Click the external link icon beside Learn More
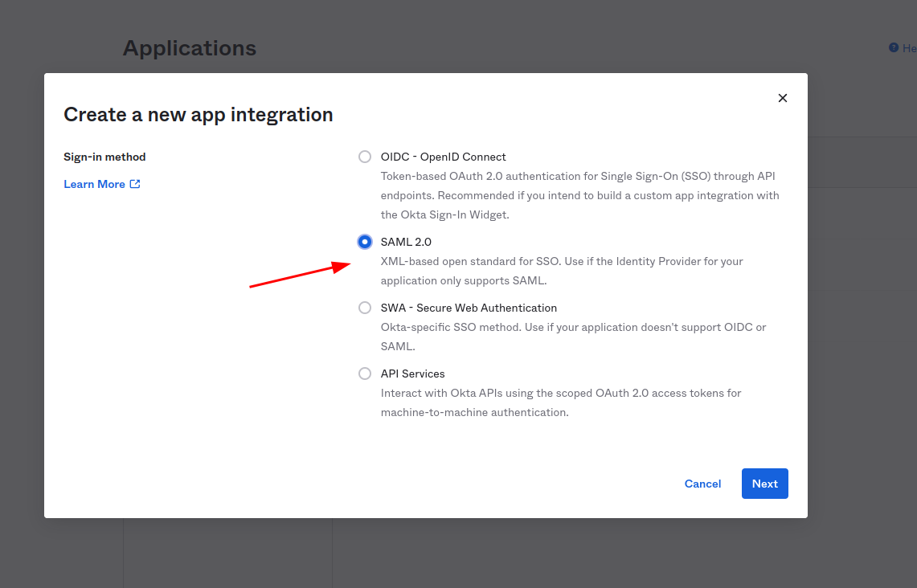Viewport: 917px width, 588px height. (135, 184)
